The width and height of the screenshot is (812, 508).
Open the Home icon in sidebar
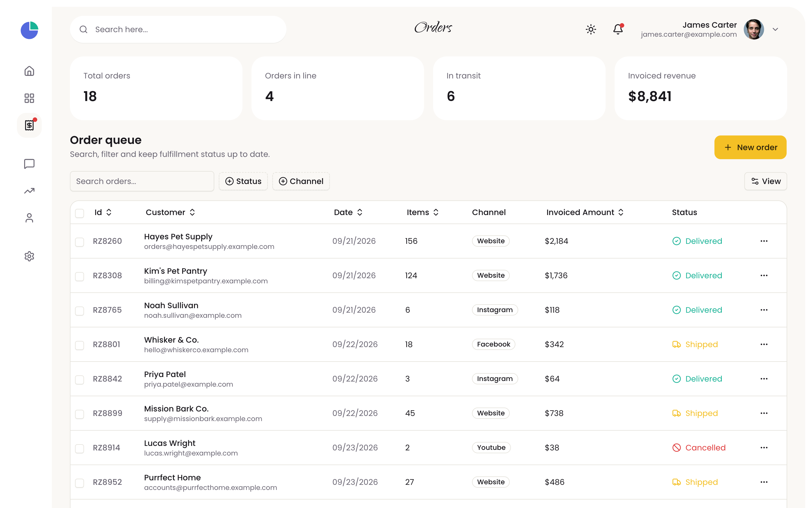[x=30, y=71]
